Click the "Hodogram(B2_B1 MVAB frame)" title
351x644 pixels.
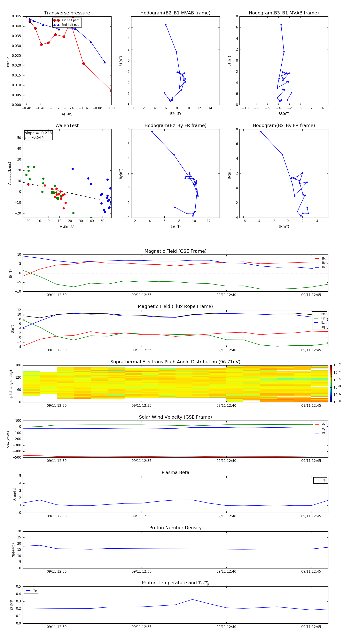[x=175, y=13]
